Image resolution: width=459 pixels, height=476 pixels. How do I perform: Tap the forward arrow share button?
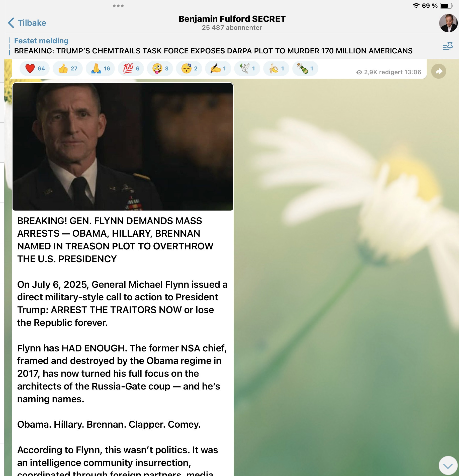pos(439,71)
